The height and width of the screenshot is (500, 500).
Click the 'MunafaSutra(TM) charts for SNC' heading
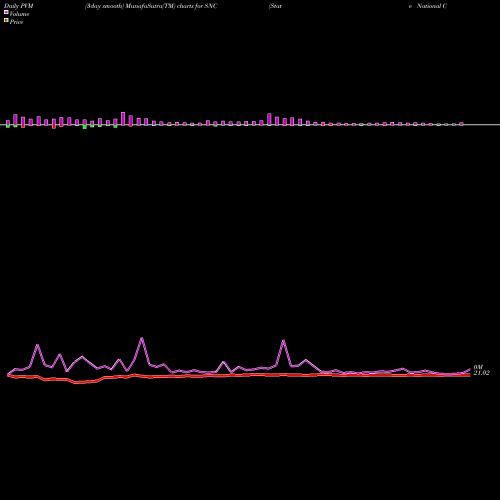[x=171, y=6]
